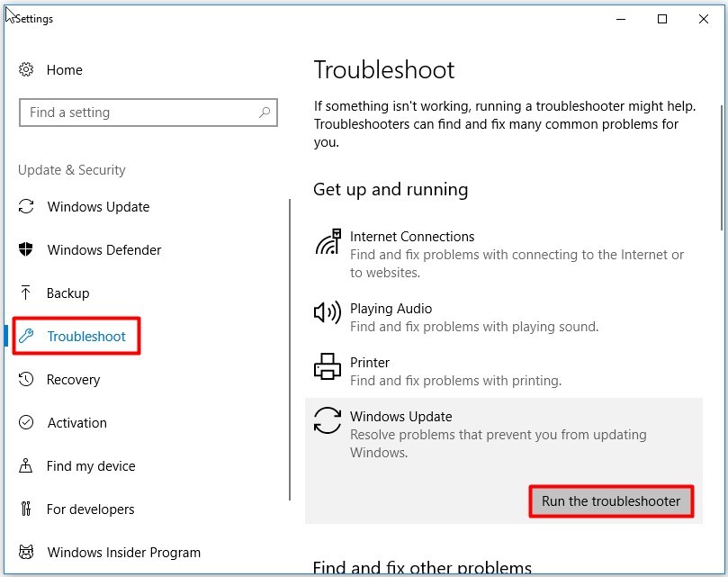The width and height of the screenshot is (728, 577).
Task: Click the Windows Update troubleshooter refresh icon
Action: pos(328,420)
